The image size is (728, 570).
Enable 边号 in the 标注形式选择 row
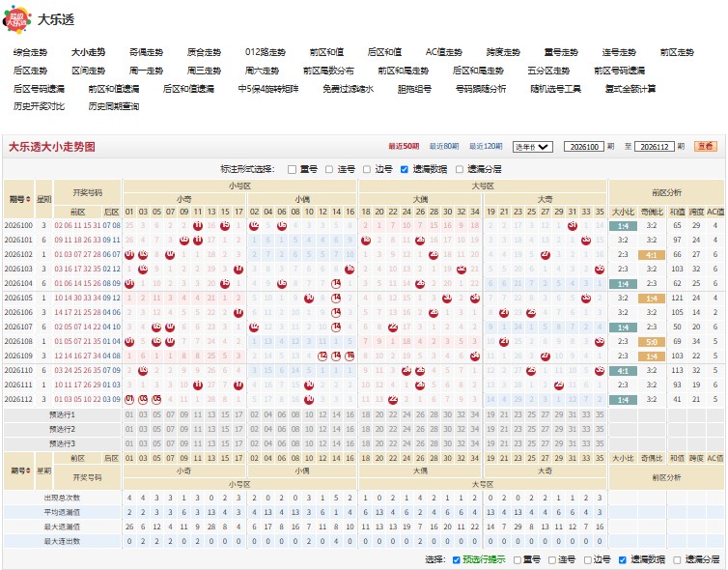coord(367,170)
